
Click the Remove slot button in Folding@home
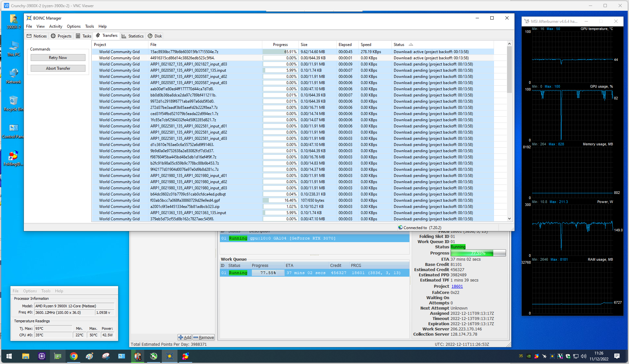[x=204, y=337]
